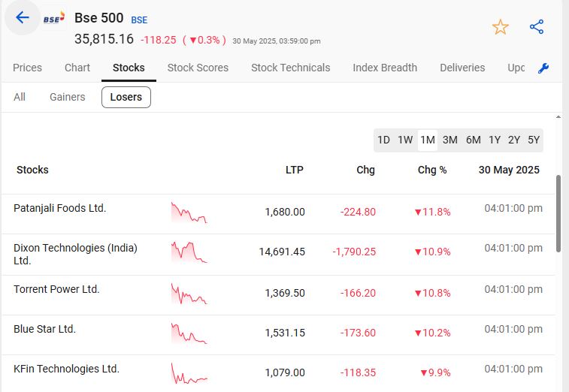Add Bse 500 to favorites star

[x=501, y=27]
